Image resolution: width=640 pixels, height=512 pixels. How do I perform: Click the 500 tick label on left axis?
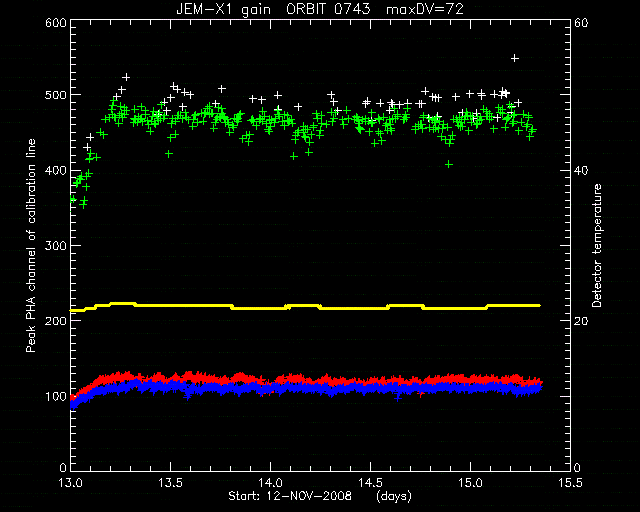point(56,95)
